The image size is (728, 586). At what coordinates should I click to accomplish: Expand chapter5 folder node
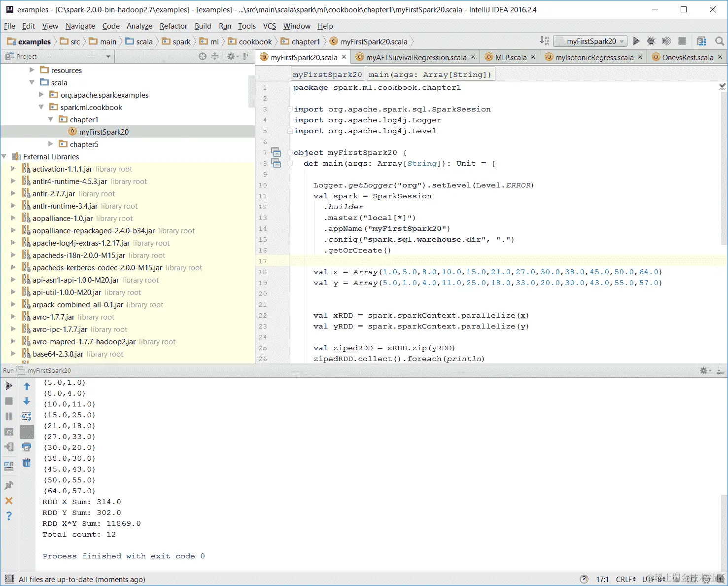point(50,144)
